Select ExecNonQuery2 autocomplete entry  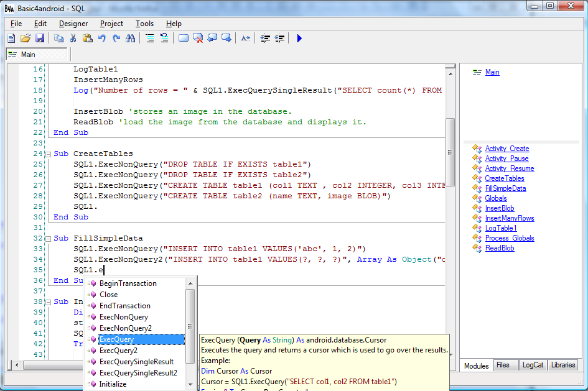tap(136, 328)
